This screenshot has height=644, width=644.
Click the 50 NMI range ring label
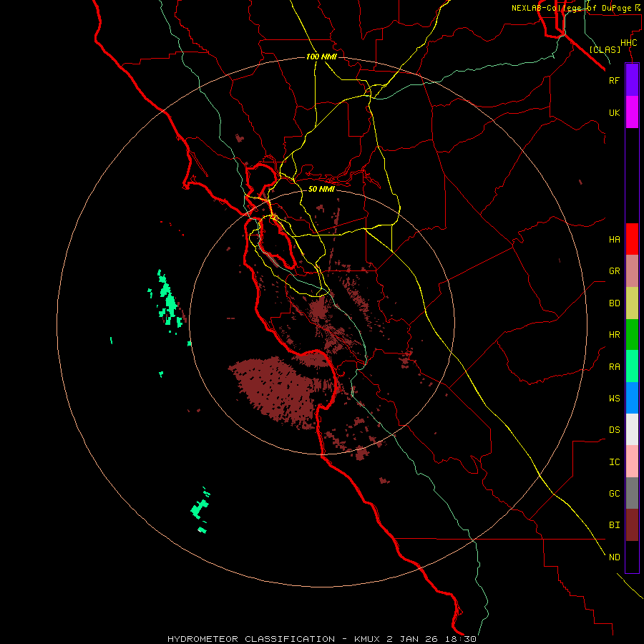click(x=321, y=189)
